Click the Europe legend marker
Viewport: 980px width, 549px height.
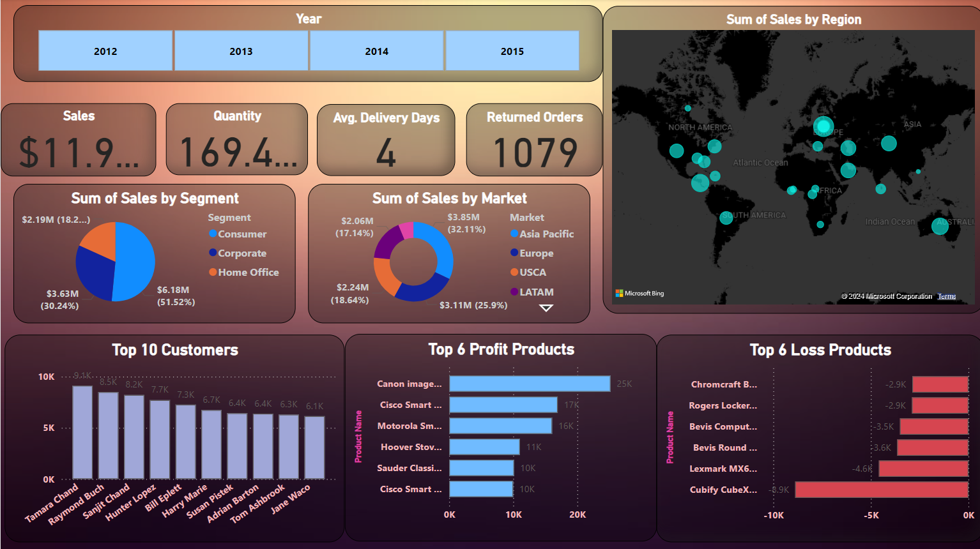click(514, 253)
